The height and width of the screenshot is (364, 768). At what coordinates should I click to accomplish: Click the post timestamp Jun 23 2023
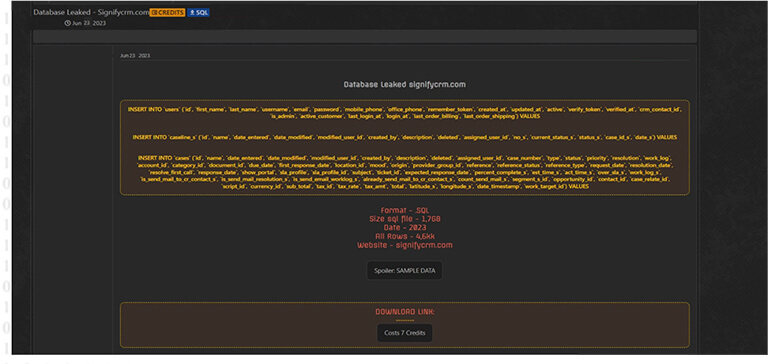click(x=135, y=56)
